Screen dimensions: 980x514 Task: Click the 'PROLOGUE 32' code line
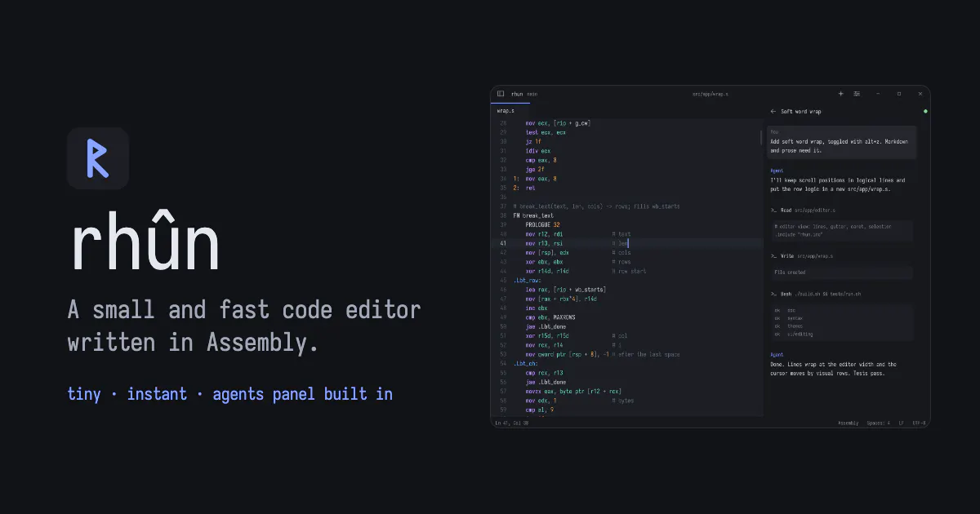click(542, 224)
